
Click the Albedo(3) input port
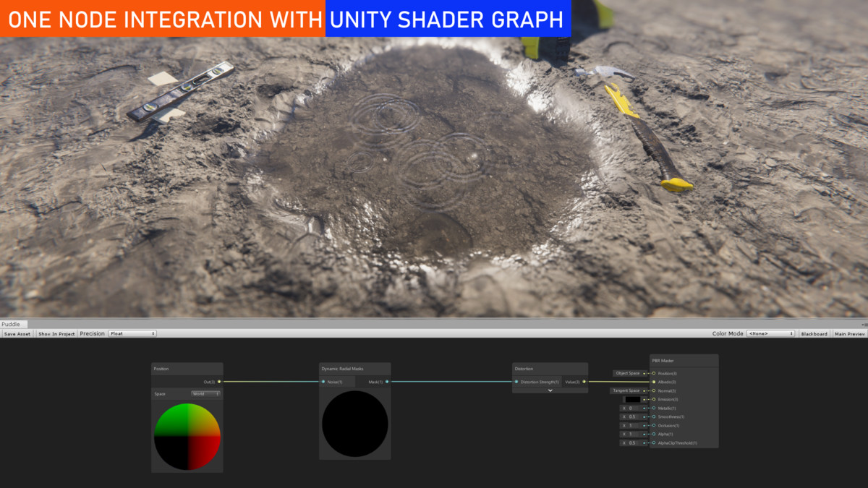(653, 382)
